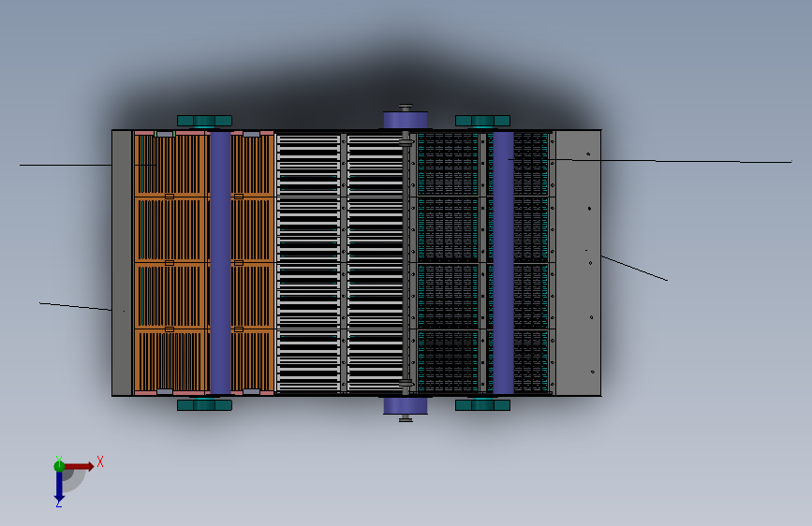
Task: Select the purple roller crossing the dark mesh section
Action: (503, 262)
